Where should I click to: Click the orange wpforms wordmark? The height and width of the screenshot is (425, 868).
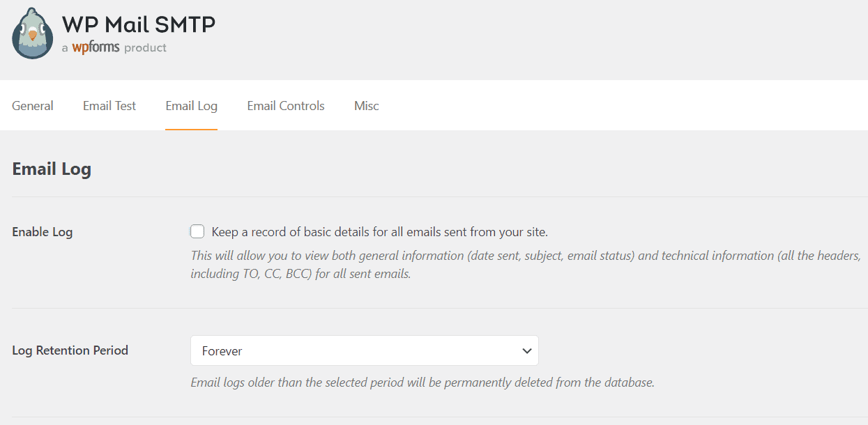[x=96, y=47]
